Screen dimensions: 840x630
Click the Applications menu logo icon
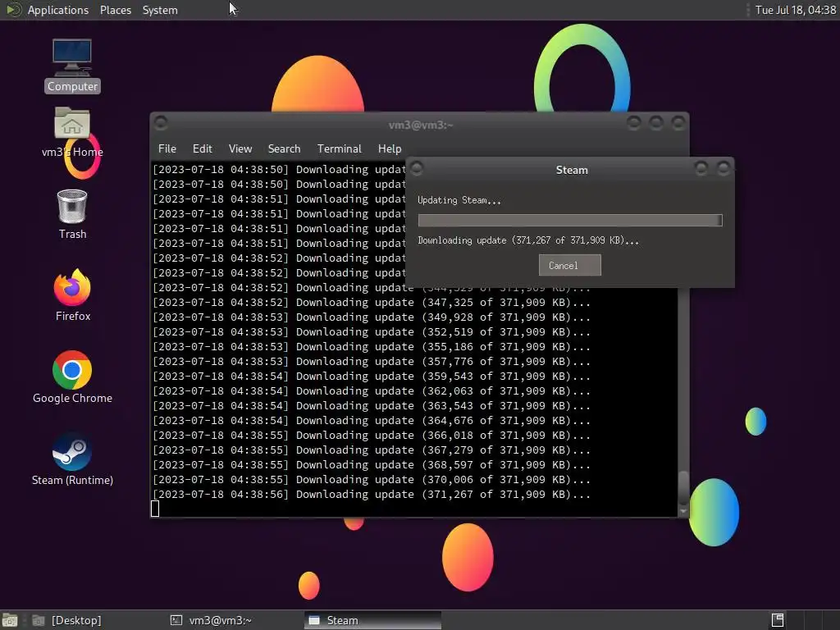coord(13,10)
